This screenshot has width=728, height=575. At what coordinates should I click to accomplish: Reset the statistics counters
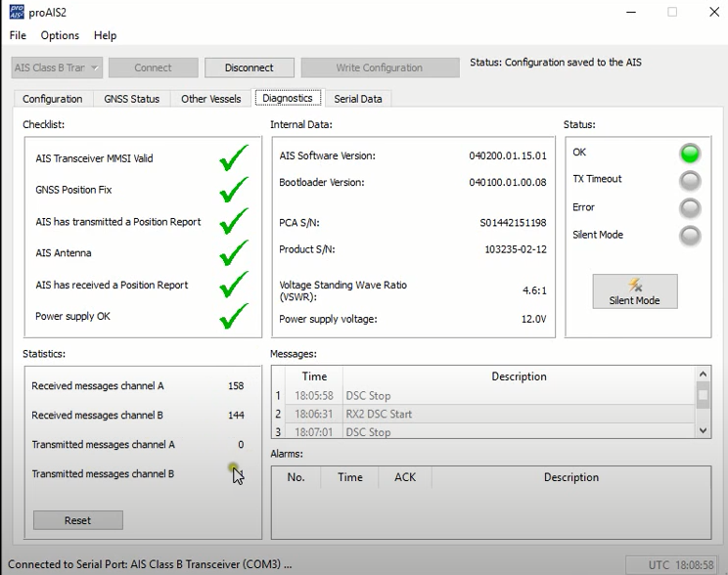(78, 520)
